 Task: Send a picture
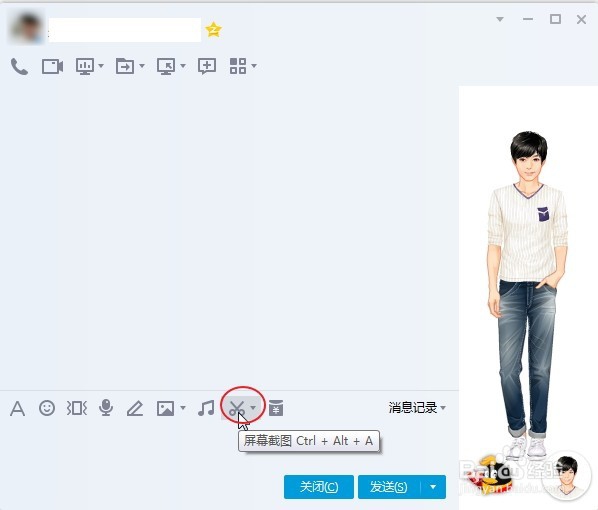click(x=166, y=408)
